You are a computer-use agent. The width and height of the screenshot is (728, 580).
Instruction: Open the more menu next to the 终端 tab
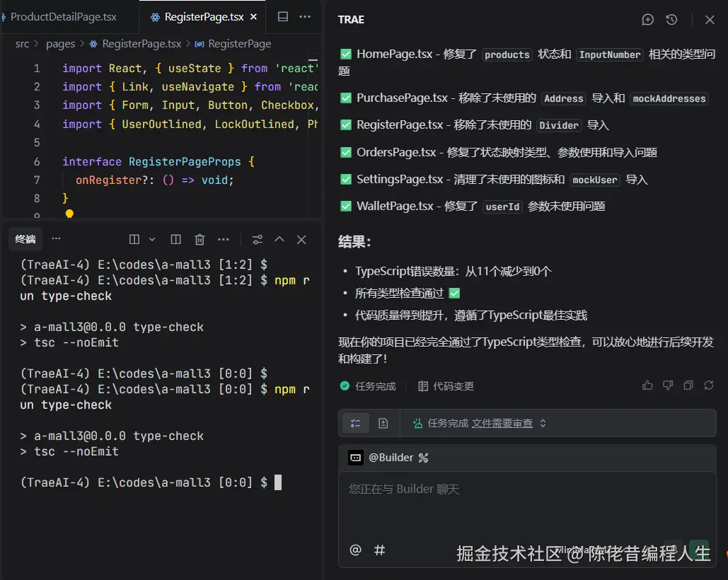[56, 238]
